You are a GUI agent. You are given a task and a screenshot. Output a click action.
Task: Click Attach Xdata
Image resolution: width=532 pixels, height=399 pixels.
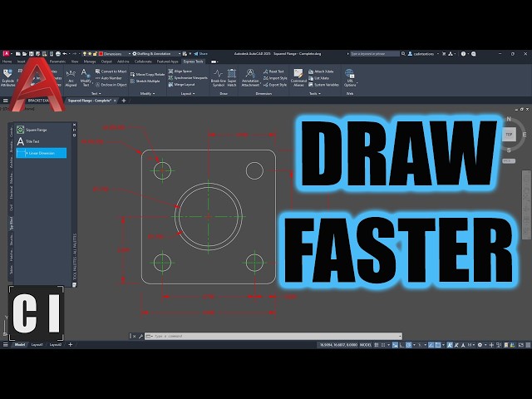click(x=321, y=71)
